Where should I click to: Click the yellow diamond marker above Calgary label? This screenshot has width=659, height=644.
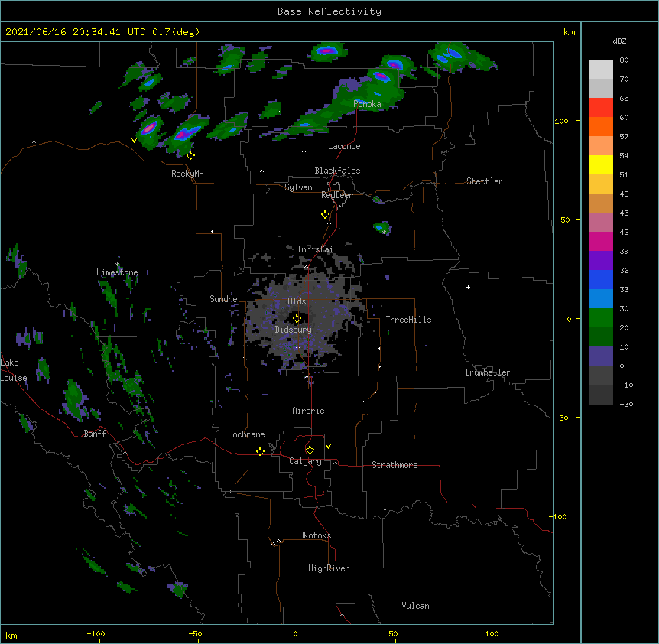pyautogui.click(x=310, y=450)
